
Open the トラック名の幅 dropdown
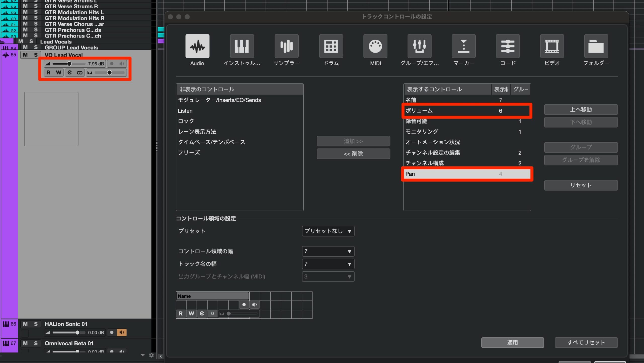328,264
